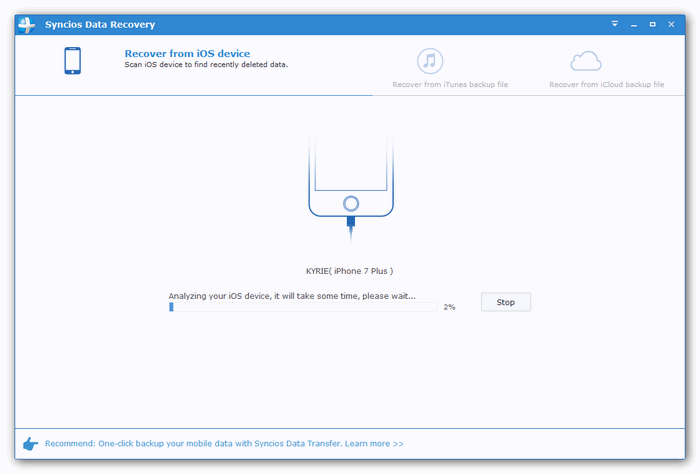This screenshot has height=474, width=700.
Task: Click the scan progress bar
Action: tap(303, 307)
